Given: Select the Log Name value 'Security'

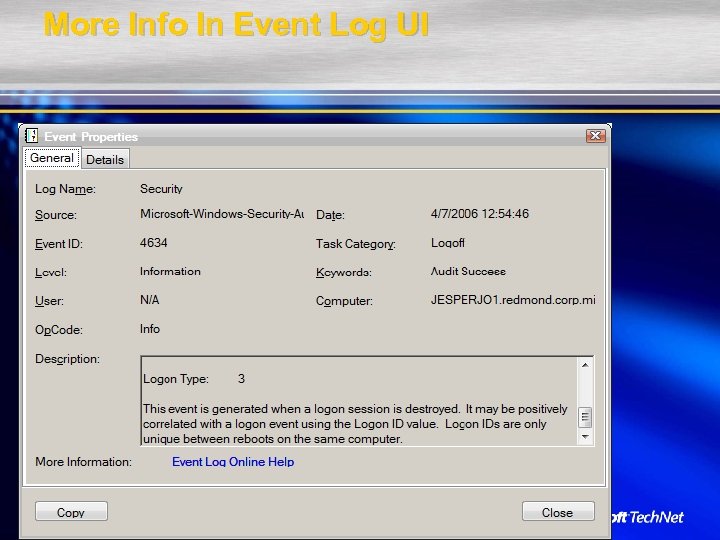Looking at the screenshot, I should [x=161, y=189].
